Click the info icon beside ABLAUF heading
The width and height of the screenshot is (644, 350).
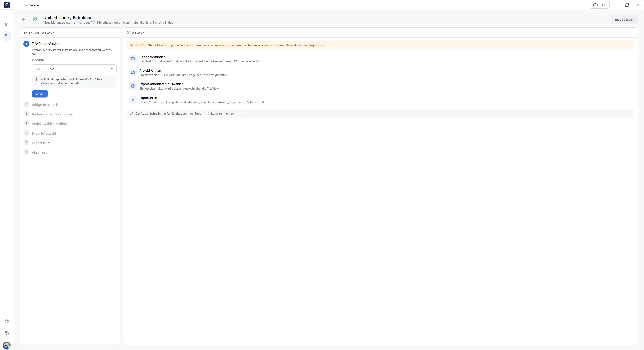click(128, 32)
